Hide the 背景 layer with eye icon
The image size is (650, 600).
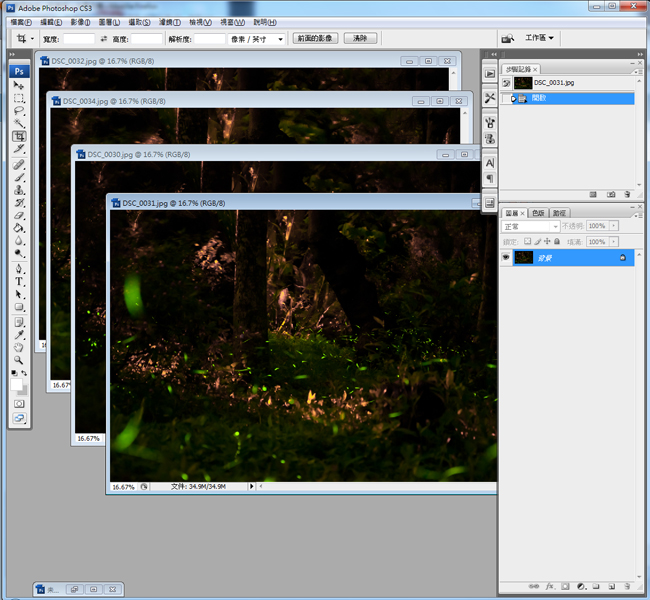[x=506, y=257]
